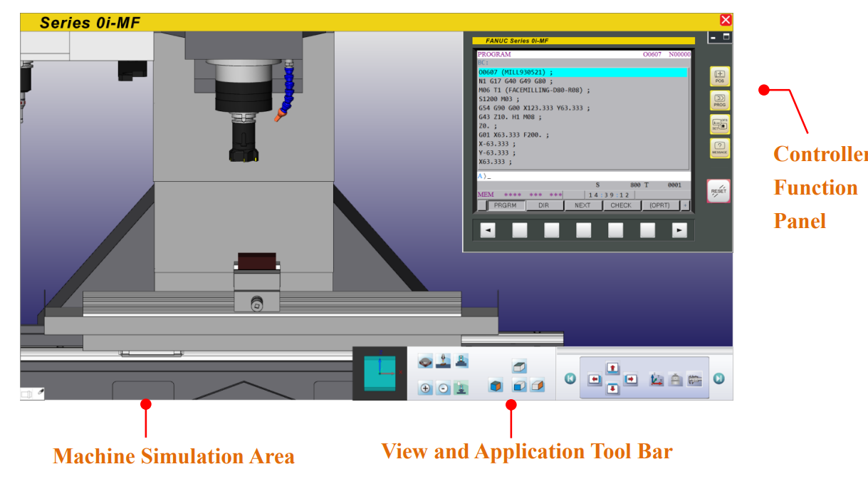Screen dimensions: 868x479
Task: Click the left arrow soft-key button
Action: (x=488, y=230)
